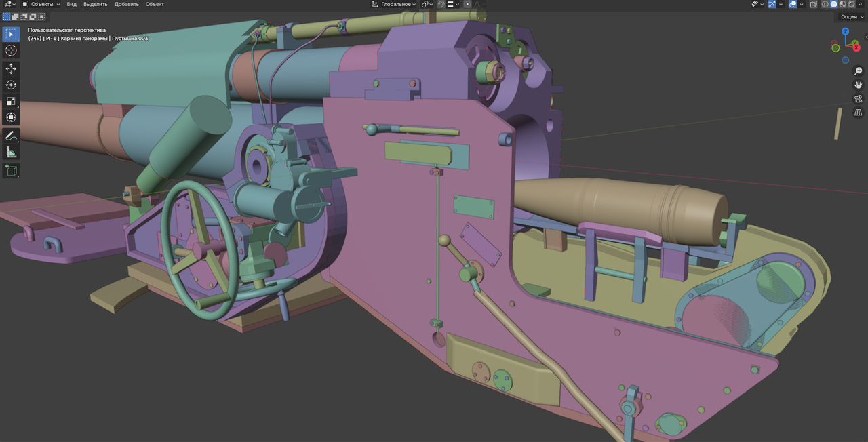Open the "Объекты" interaction mode dropdown
This screenshot has height=442, width=868.
pyautogui.click(x=41, y=4)
